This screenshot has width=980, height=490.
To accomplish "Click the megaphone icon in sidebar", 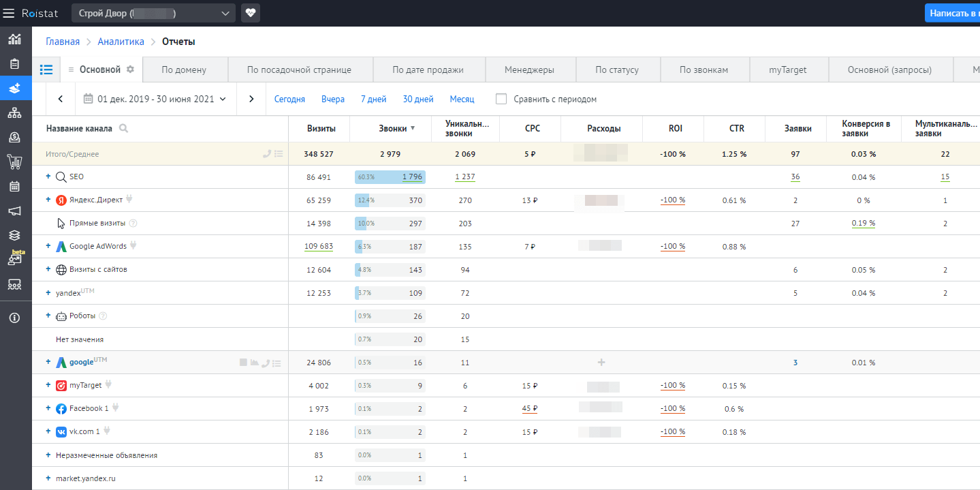I will tap(14, 211).
